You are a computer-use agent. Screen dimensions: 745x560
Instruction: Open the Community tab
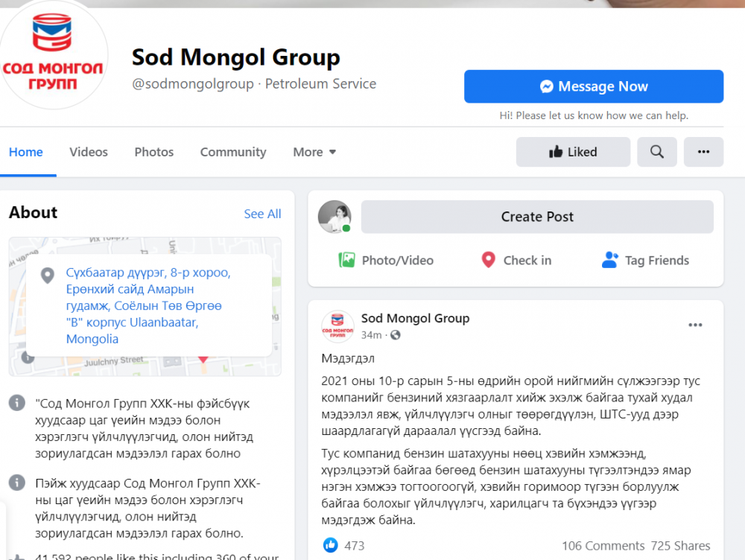pyautogui.click(x=232, y=152)
